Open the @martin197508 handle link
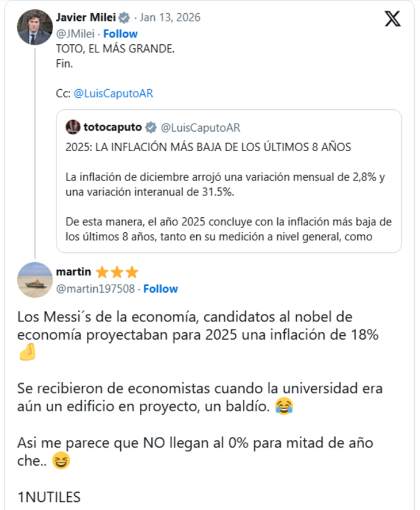 tap(96, 289)
